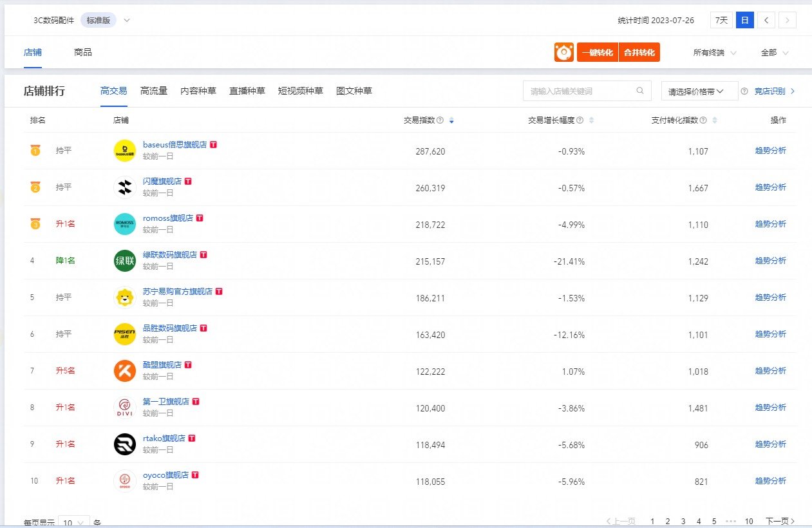Screen dimensions: 812x528
Task: Click the Tmall T badge beside 绿联数码旗舰店
Action: click(x=203, y=255)
